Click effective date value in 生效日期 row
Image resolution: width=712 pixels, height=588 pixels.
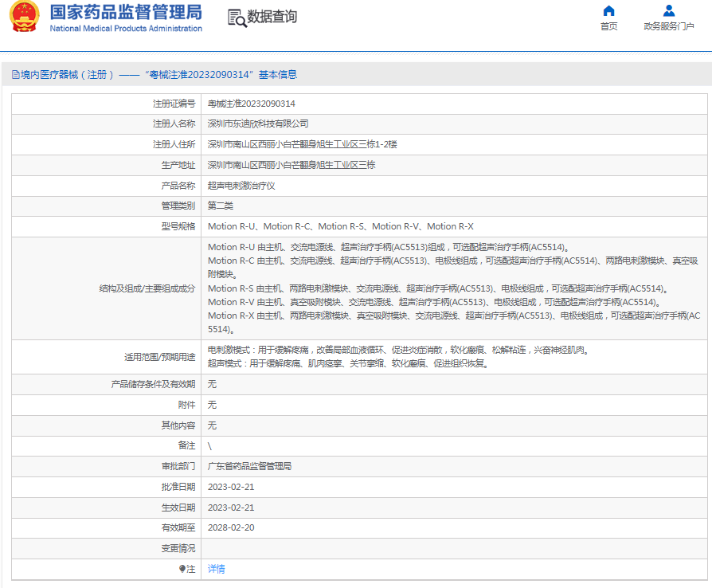pos(231,508)
